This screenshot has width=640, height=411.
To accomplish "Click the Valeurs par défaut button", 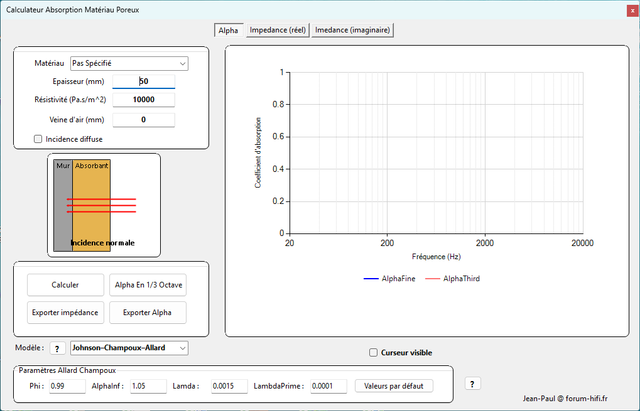I will [x=394, y=386].
